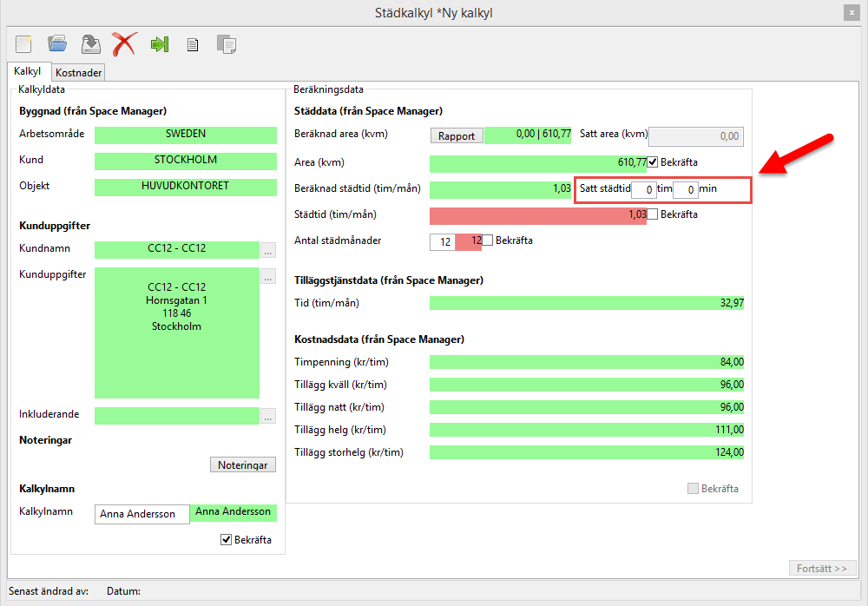
Task: Open the Inkluderande ellipsis picker
Action: (268, 416)
